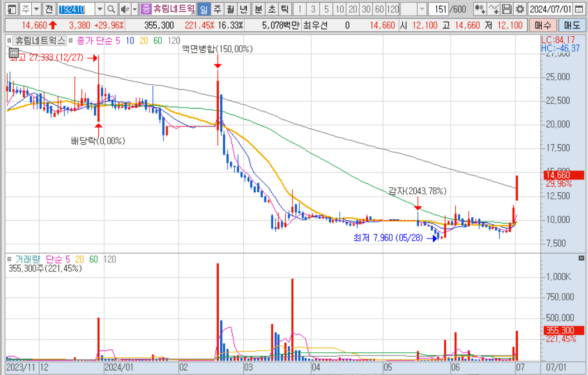Select the 10 interval button
The width and height of the screenshot is (588, 375).
point(340,9)
